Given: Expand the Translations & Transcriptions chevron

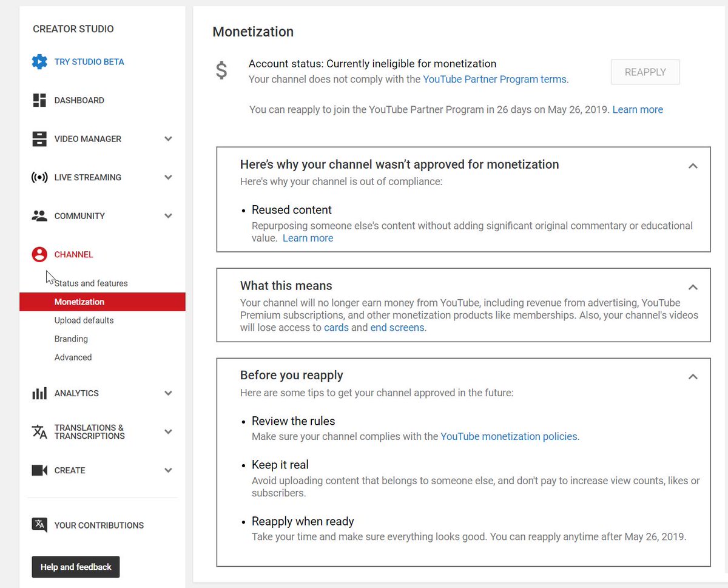Looking at the screenshot, I should pos(169,431).
